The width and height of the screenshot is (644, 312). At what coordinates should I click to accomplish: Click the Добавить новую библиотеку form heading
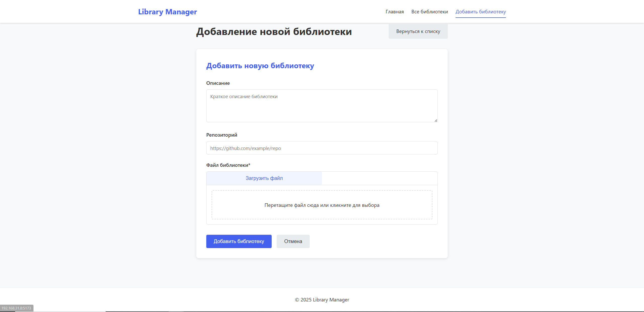[260, 66]
